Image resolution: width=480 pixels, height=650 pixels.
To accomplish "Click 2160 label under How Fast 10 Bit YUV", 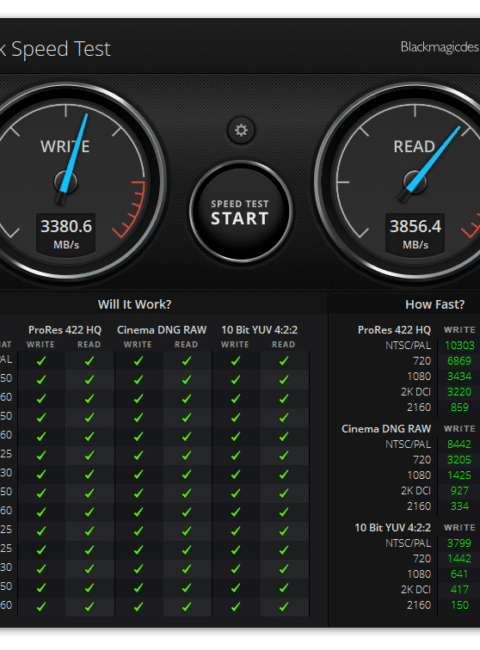I will coord(419,605).
